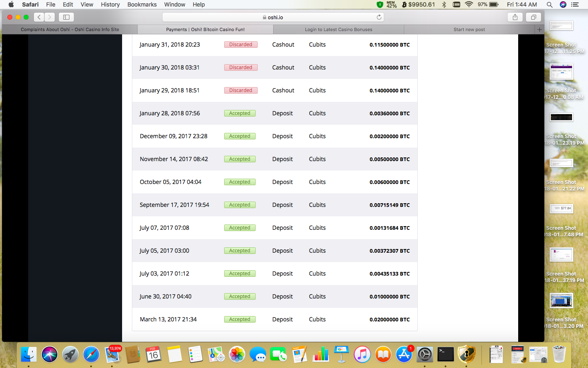The image size is (588, 368).
Task: Launch Siri from the Dock
Action: click(x=49, y=354)
